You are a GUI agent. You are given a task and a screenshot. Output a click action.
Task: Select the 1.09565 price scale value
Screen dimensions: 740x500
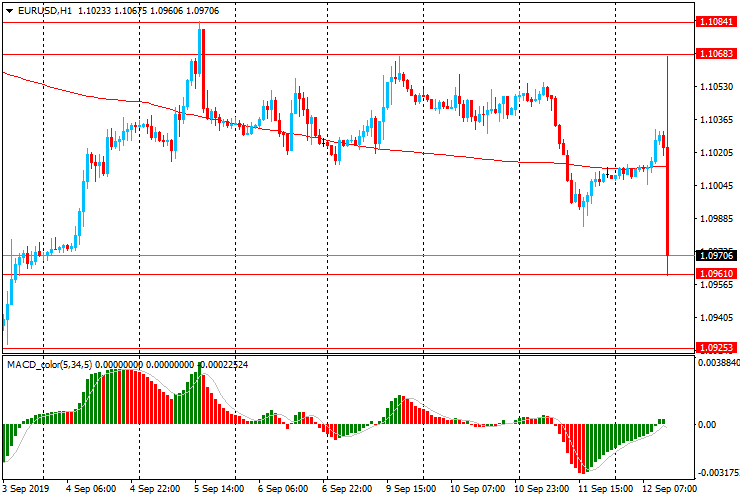point(717,285)
